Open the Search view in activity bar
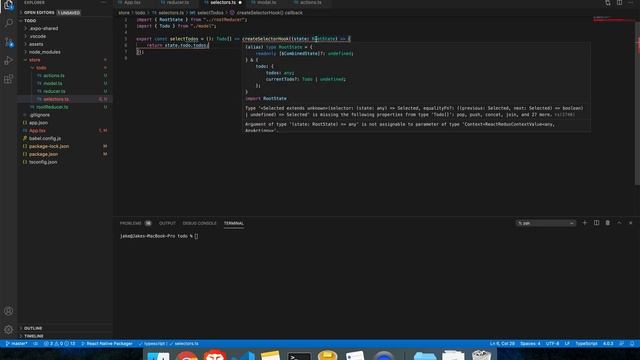This screenshot has height=360, width=640. [9, 23]
